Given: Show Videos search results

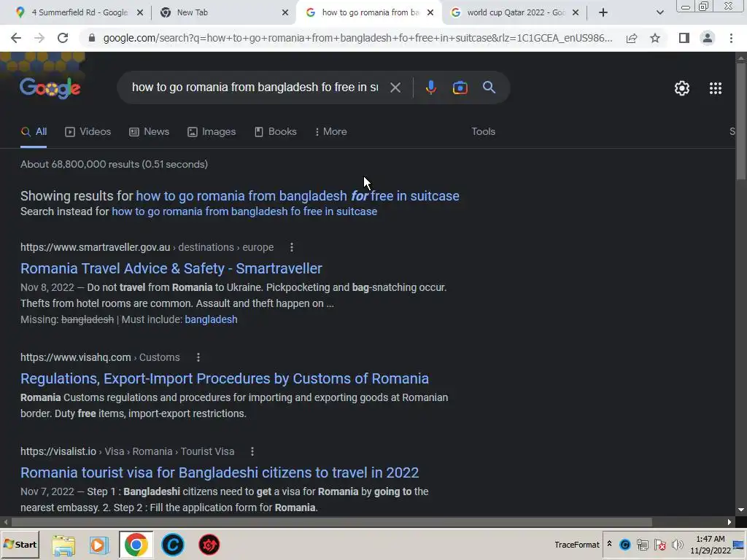Looking at the screenshot, I should pyautogui.click(x=88, y=131).
